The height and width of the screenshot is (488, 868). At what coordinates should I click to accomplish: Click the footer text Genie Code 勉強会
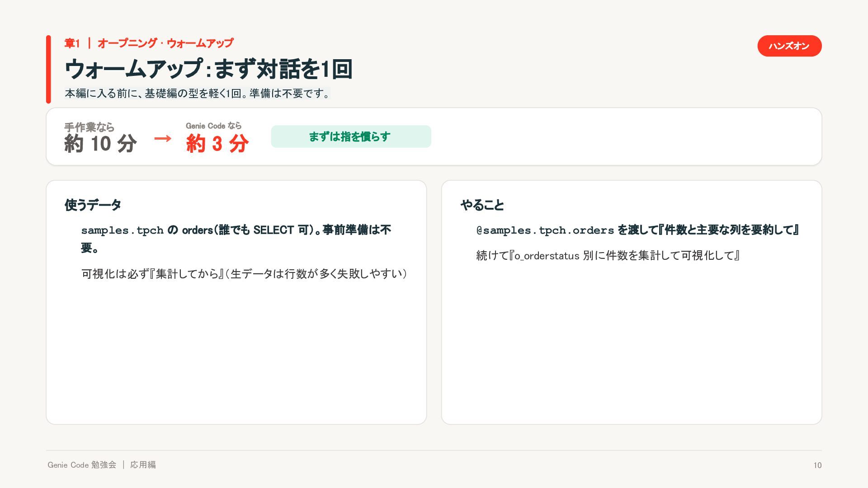point(82,465)
